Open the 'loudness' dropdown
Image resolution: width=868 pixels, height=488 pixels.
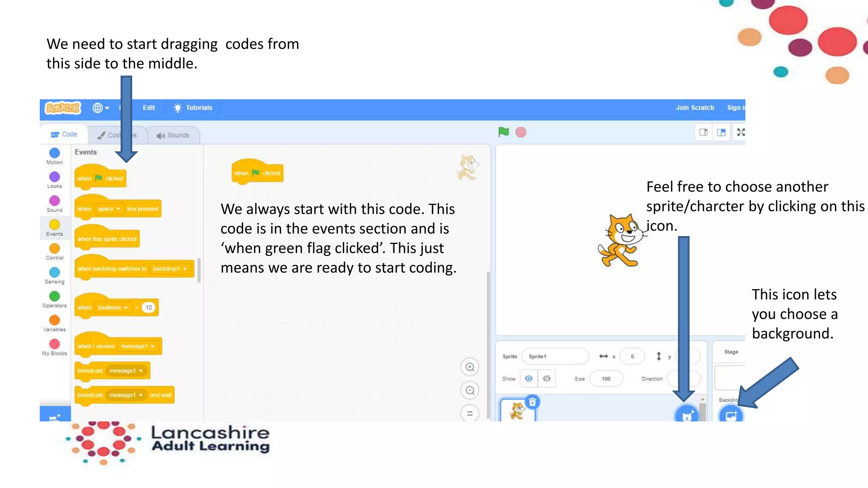coord(113,308)
